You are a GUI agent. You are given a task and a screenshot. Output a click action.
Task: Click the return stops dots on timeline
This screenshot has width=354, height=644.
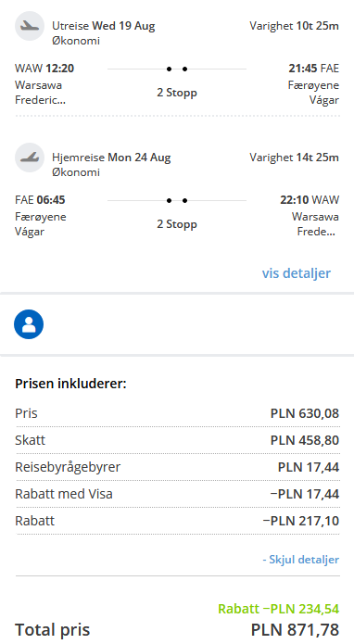(177, 200)
